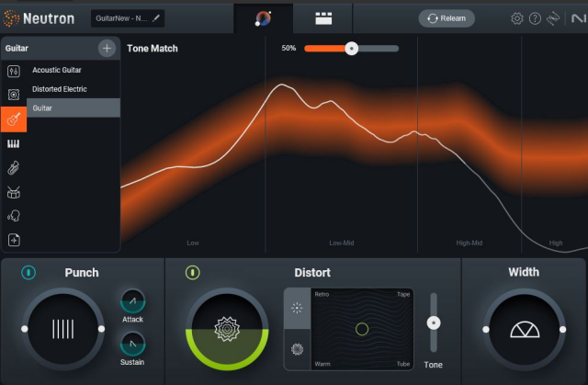
Task: Open the speaker/bass category icon
Action: pos(14,95)
